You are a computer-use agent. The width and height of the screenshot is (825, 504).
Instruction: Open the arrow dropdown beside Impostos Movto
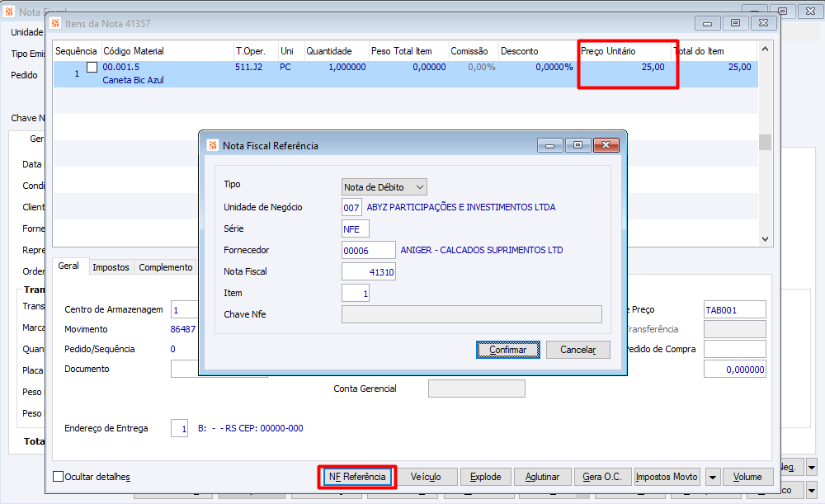713,477
